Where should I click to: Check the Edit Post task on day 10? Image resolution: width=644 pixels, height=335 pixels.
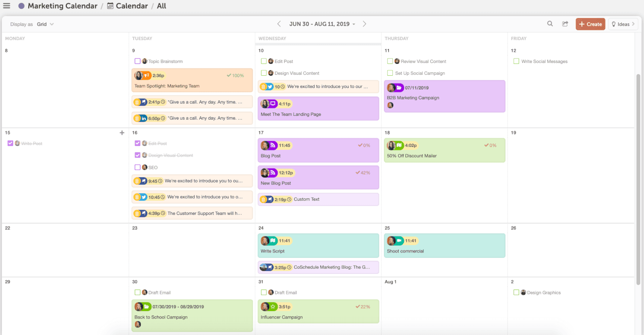click(x=263, y=62)
